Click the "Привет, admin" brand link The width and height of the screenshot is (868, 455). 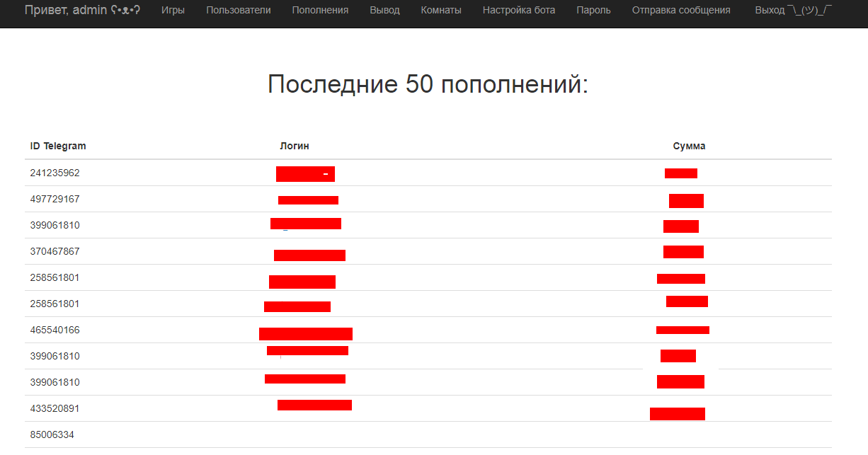tap(82, 10)
